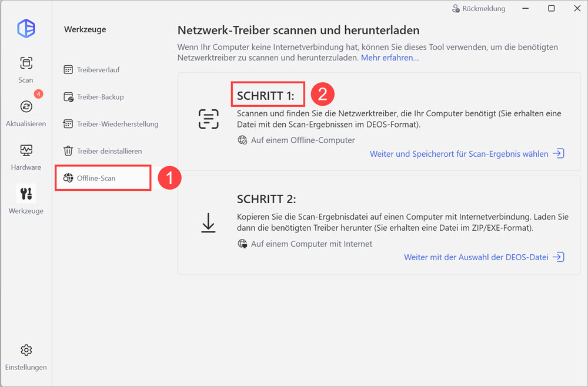Open the Aktualisieren update icon

click(x=26, y=107)
